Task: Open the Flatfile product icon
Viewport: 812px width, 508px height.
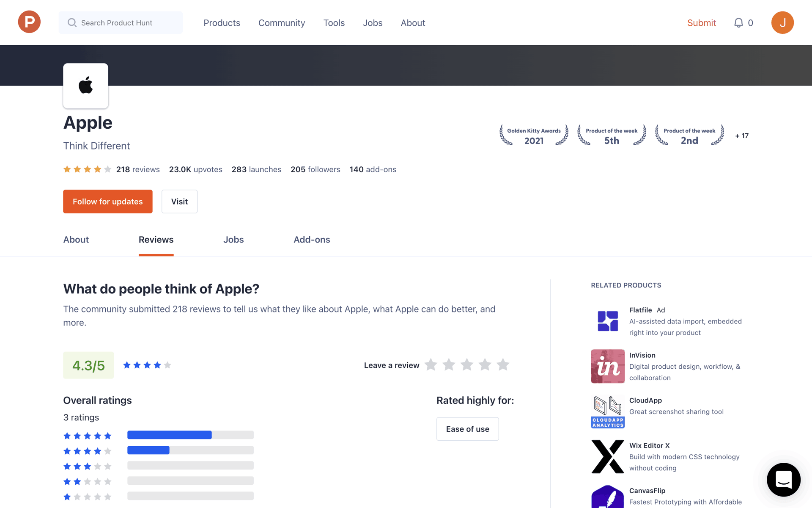Action: 608,321
